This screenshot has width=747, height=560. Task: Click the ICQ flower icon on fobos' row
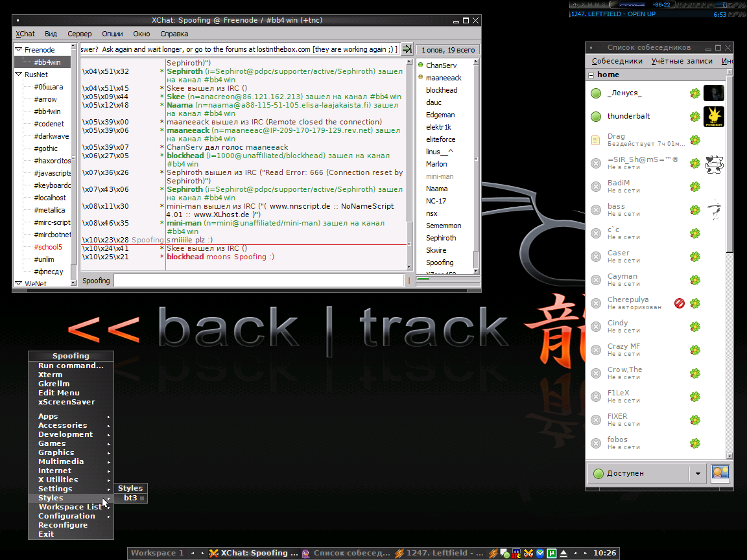tap(696, 443)
